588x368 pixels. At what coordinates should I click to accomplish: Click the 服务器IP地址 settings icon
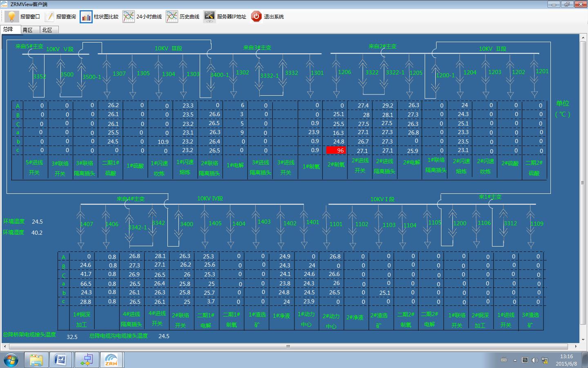[209, 16]
